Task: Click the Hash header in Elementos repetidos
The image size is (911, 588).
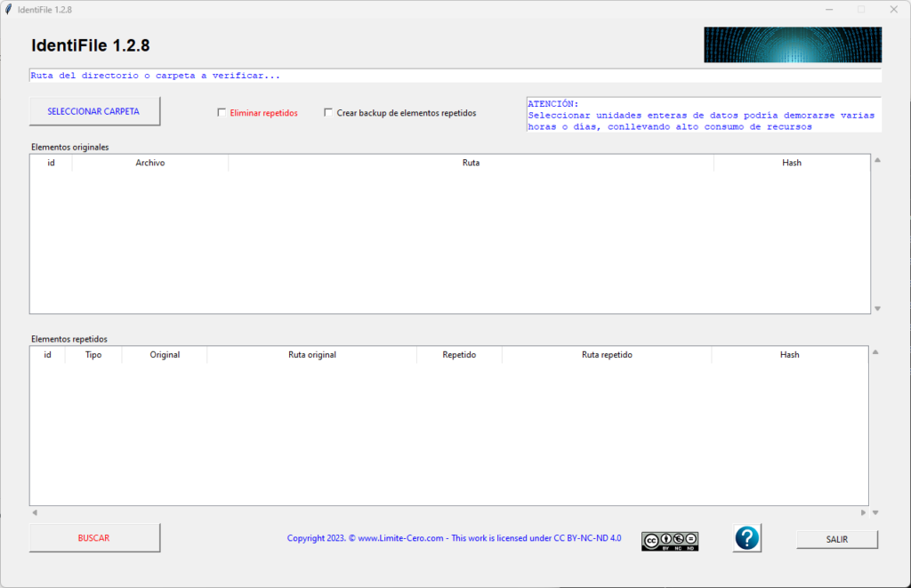Action: coord(790,354)
